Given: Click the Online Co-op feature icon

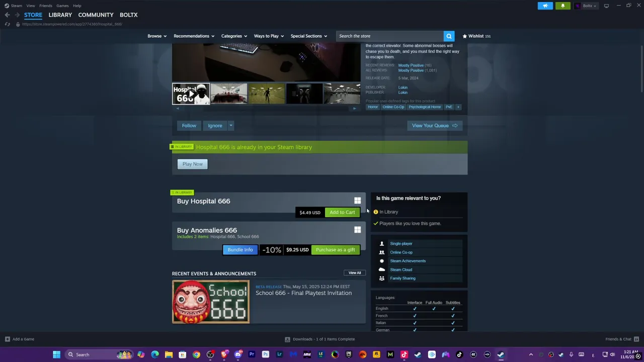Looking at the screenshot, I should [x=381, y=252].
